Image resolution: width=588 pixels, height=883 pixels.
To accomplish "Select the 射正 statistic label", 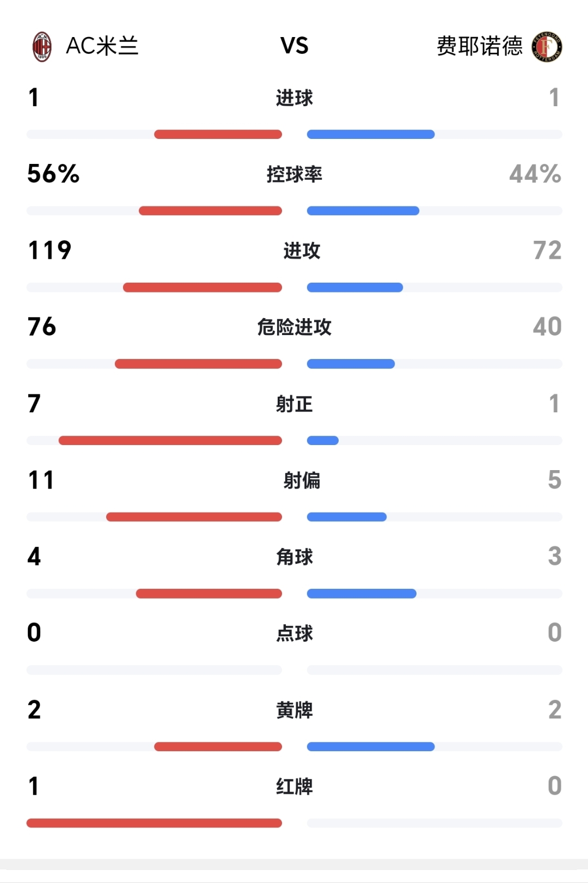I will pos(294,404).
